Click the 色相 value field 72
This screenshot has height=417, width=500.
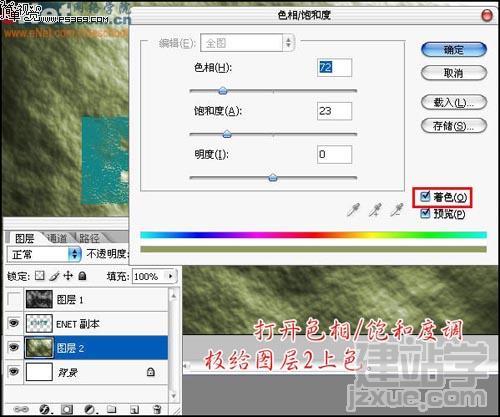(x=334, y=68)
